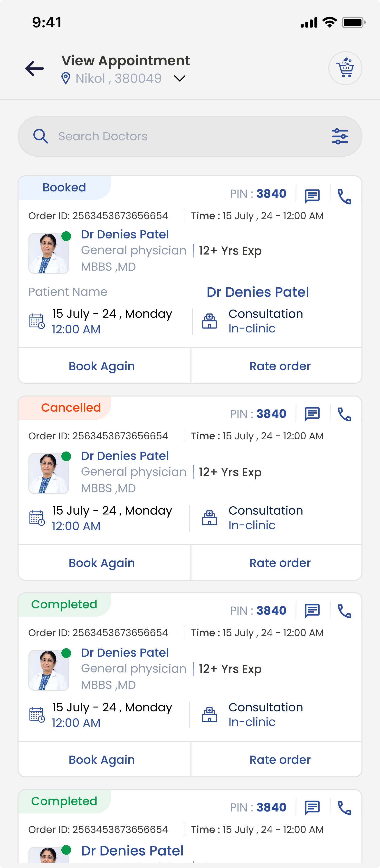
Task: Open the medicine cart icon
Action: (x=345, y=68)
